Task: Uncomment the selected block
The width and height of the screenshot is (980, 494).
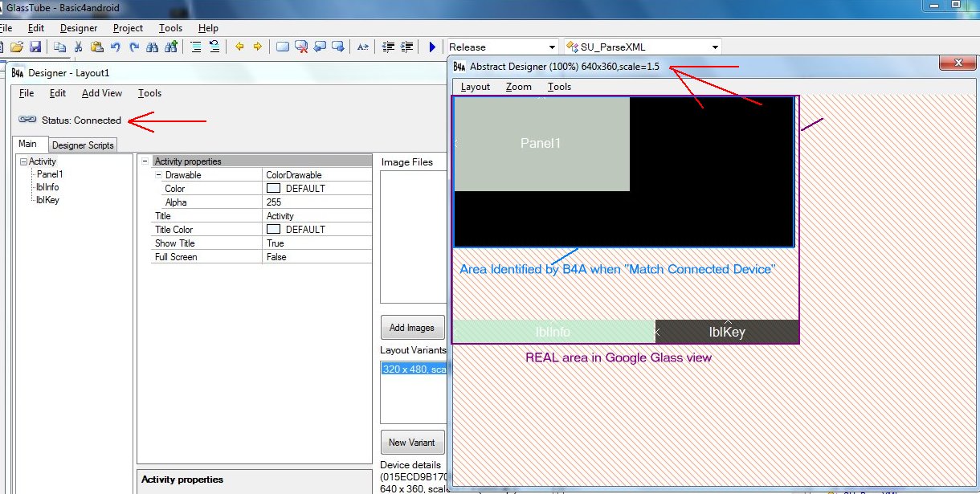Action: pyautogui.click(x=214, y=47)
